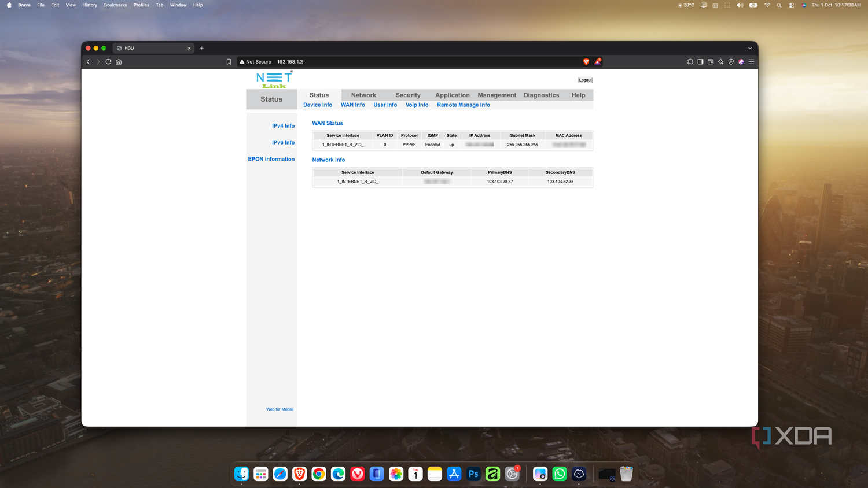868x488 pixels.
Task: Switch to the Network tab
Action: point(363,95)
